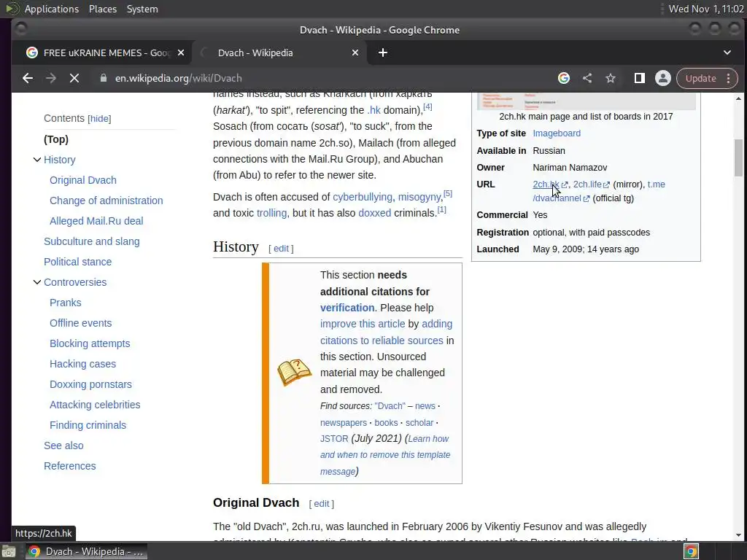Screen dimensions: 747x560
Task: Open the Applications menu
Action: coord(52,9)
